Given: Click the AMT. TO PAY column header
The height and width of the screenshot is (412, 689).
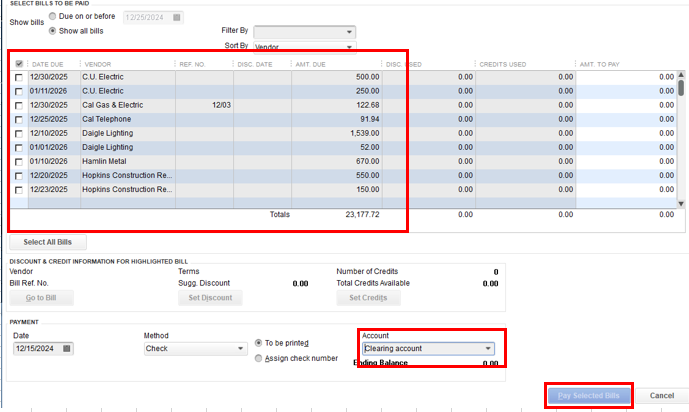Looking at the screenshot, I should [x=599, y=64].
